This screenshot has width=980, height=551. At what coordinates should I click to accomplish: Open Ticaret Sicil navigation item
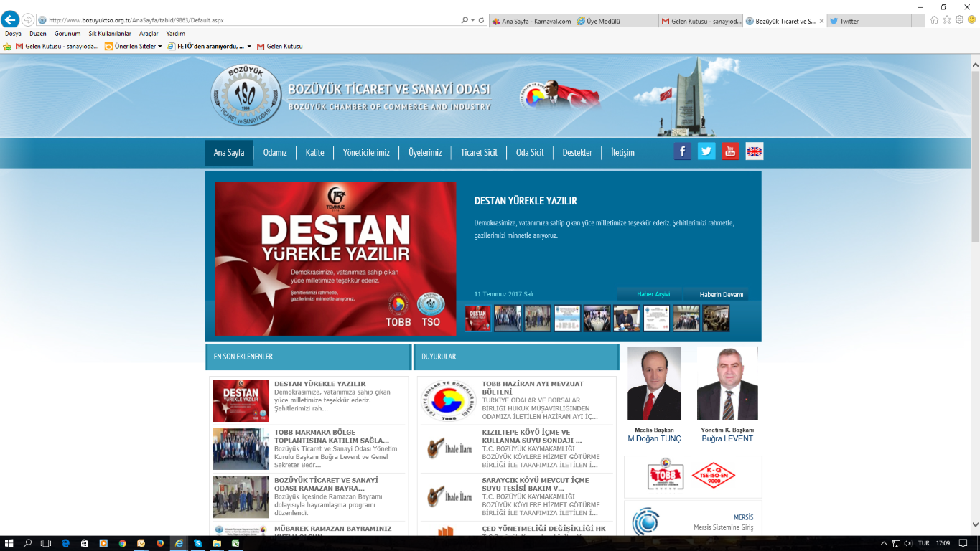[x=479, y=153]
